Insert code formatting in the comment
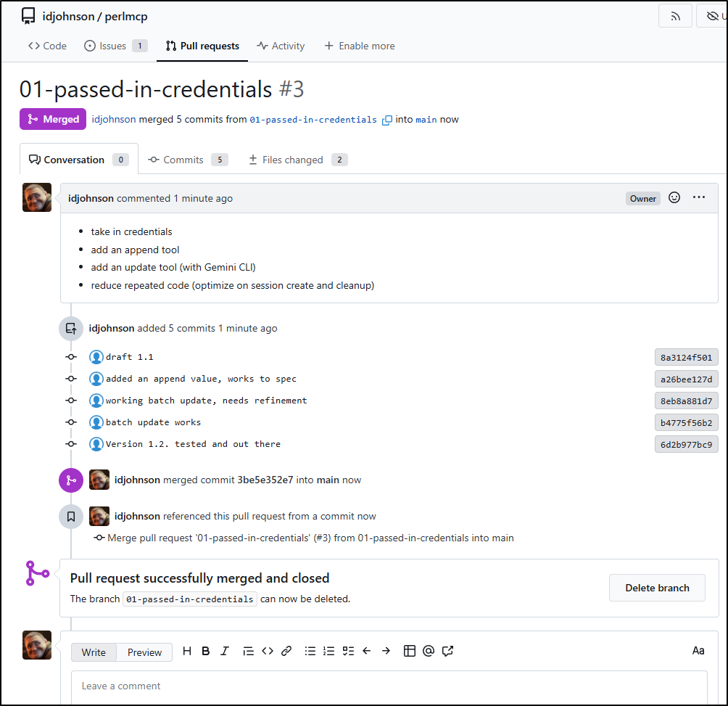The height and width of the screenshot is (706, 728). 268,651
